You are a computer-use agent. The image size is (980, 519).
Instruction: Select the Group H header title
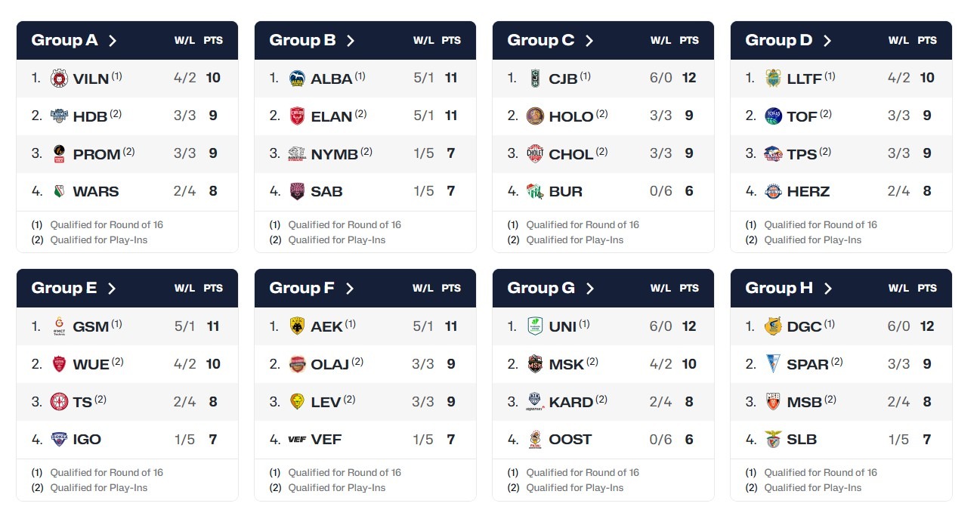(x=779, y=289)
